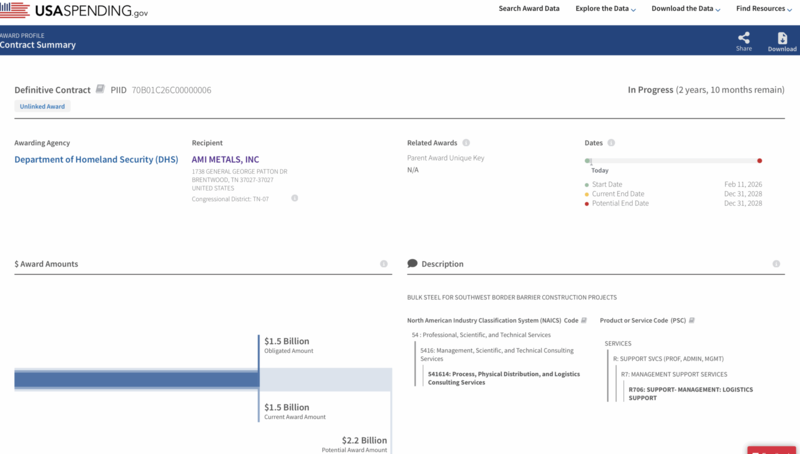Click the glossary icon next to Definitive Contract
The width and height of the screenshot is (800, 454).
click(101, 89)
